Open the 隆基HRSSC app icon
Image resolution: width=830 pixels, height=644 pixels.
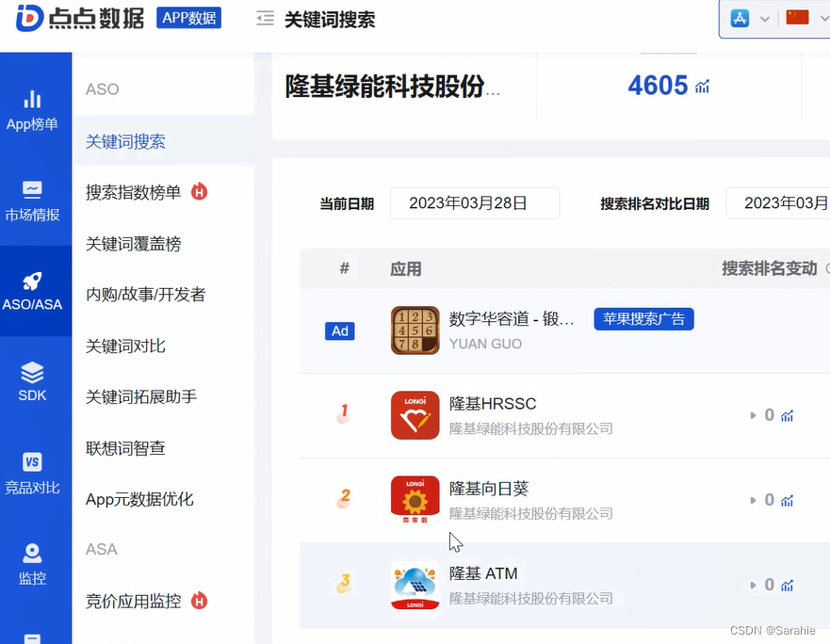415,415
